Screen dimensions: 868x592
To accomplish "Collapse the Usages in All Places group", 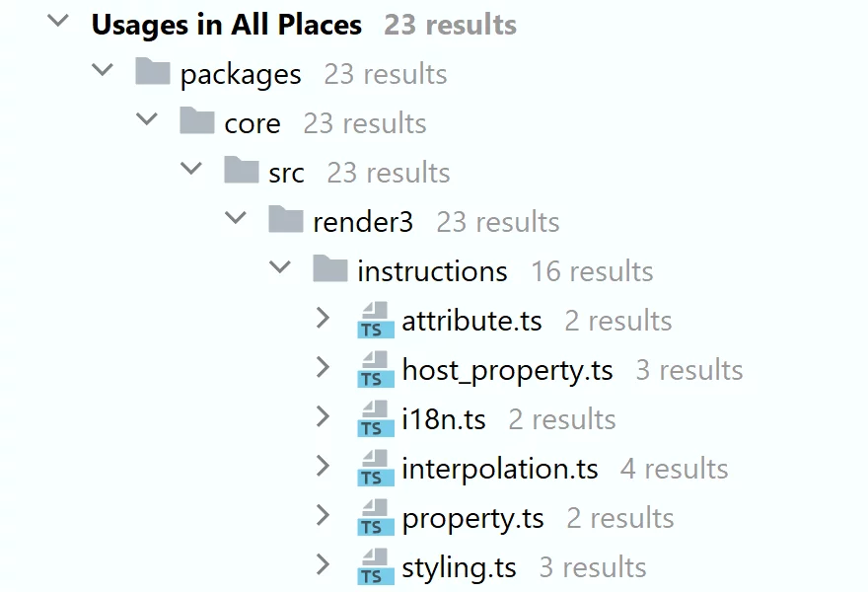I will [x=58, y=21].
